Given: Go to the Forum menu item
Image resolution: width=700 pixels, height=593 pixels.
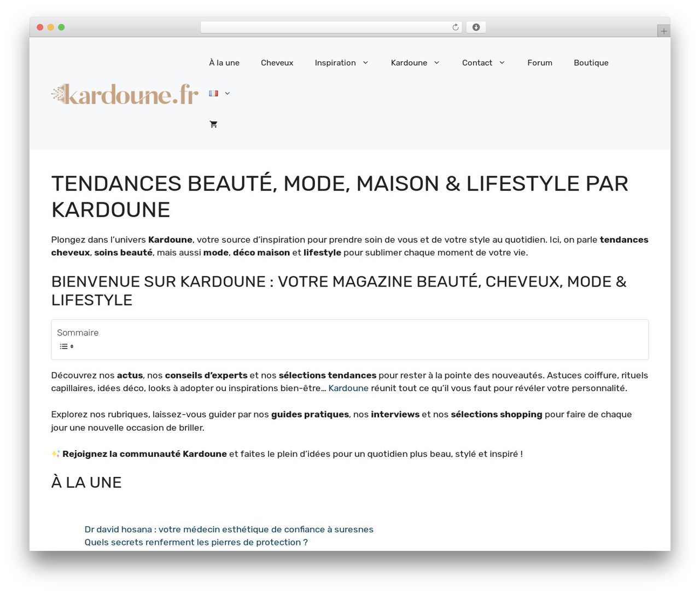Looking at the screenshot, I should click(x=540, y=63).
